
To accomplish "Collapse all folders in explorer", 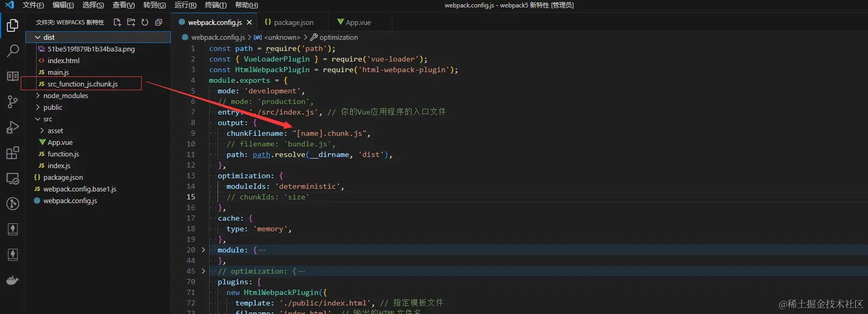I will pyautogui.click(x=159, y=22).
